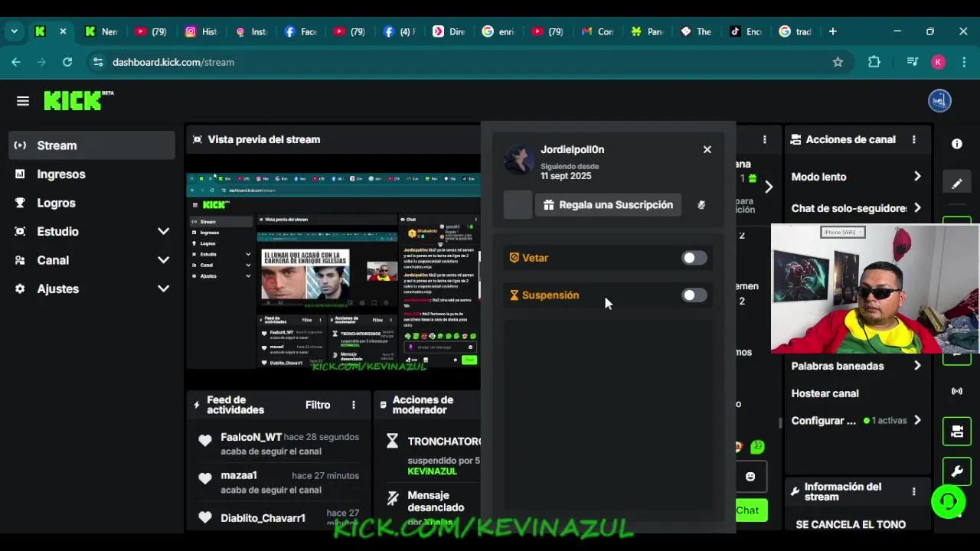Click Hostear canal
The image size is (980, 551).
825,393
